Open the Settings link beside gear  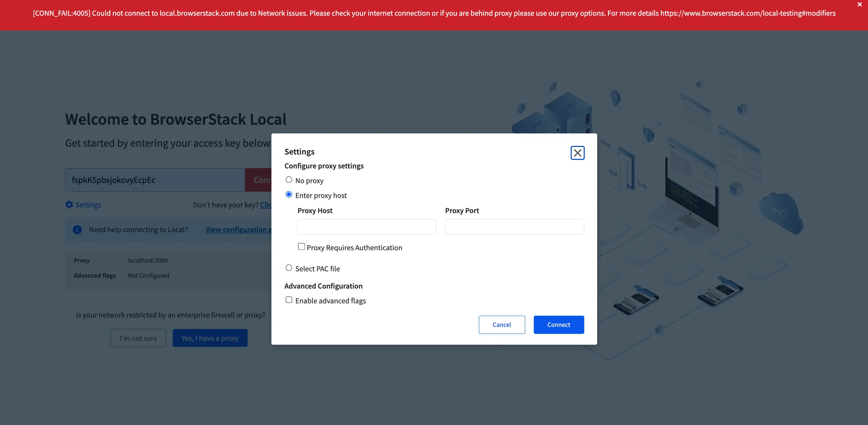[88, 205]
